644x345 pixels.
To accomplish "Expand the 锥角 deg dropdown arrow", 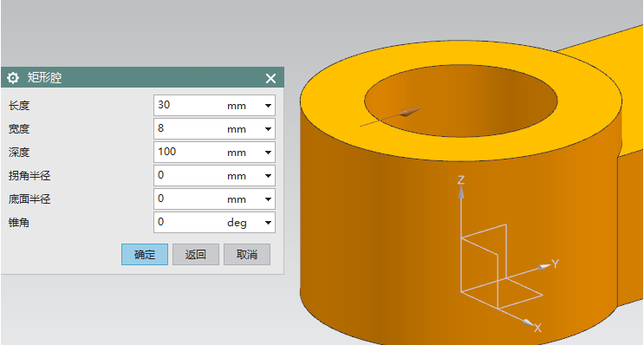I will [x=268, y=223].
